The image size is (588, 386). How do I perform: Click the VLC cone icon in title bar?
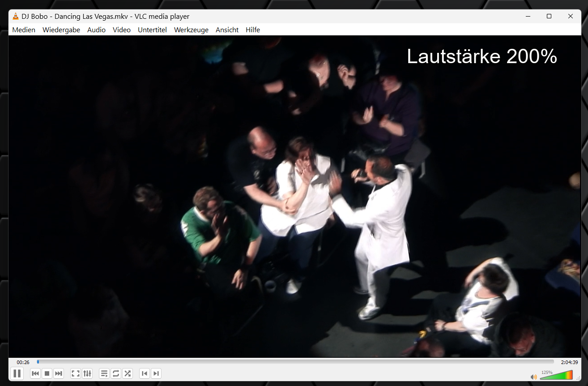pyautogui.click(x=16, y=17)
